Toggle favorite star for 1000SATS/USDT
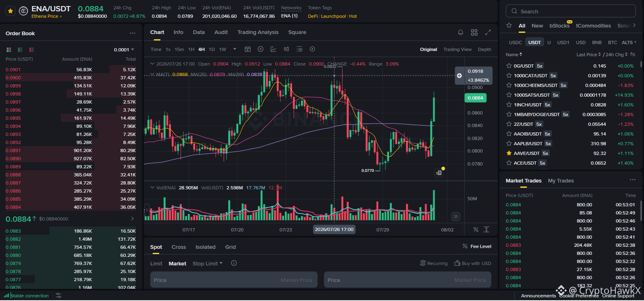Viewport: 644px width, 301px height. click(x=509, y=95)
